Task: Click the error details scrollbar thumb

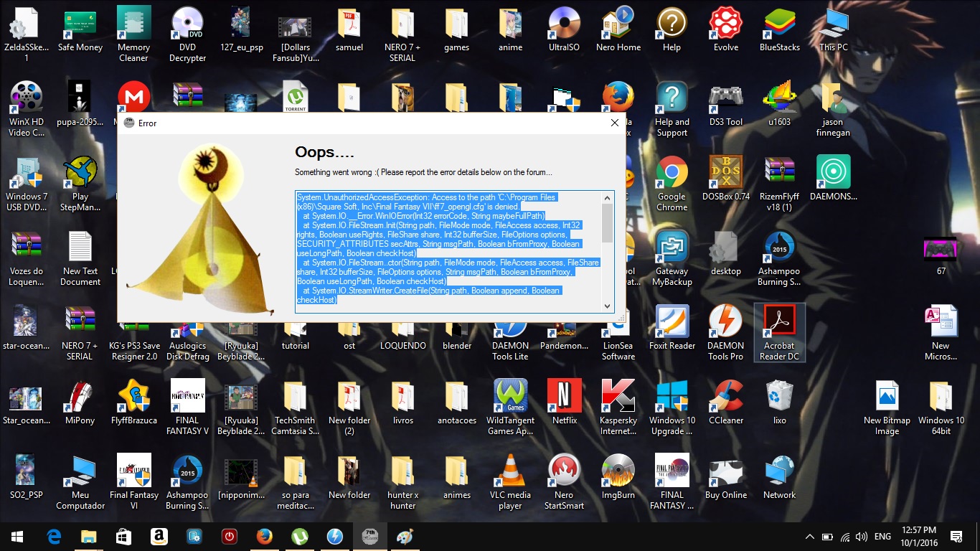Action: [608, 222]
